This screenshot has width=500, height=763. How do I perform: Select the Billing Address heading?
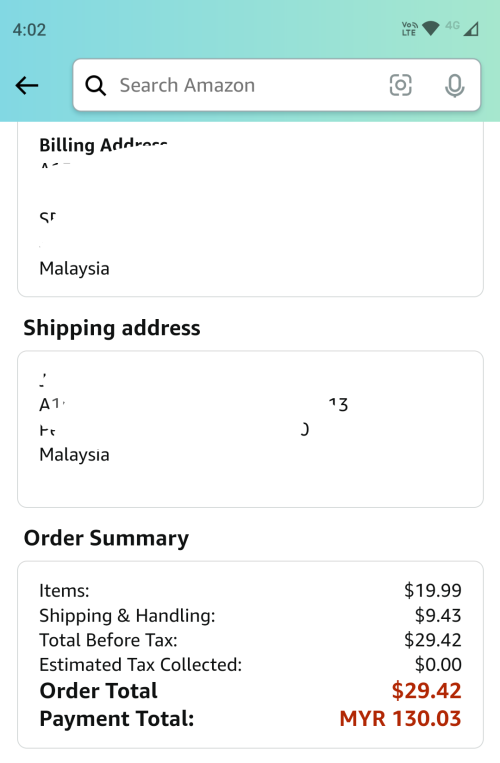point(103,145)
